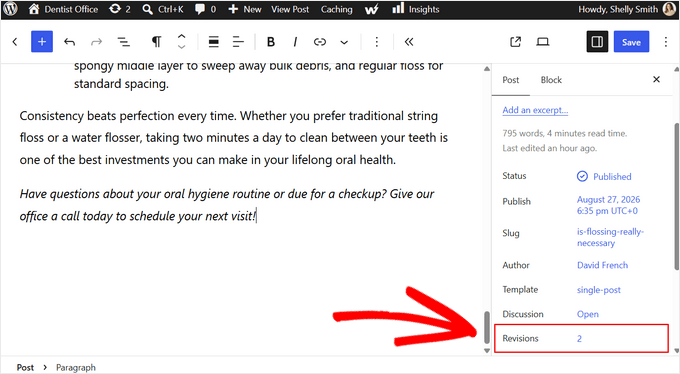Screen dimensions: 680x374
Task: Click the italic call-to-action paragraph
Action: 227,205
